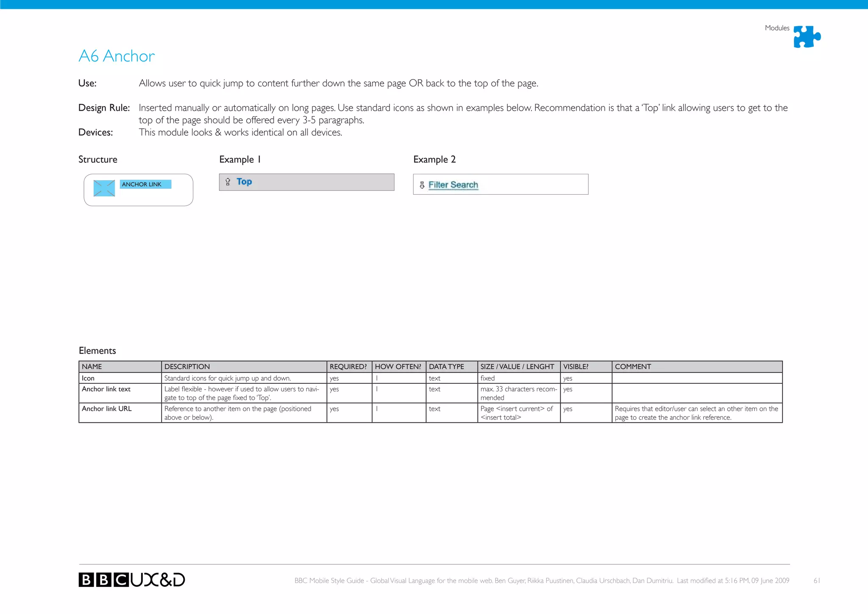Click the Elements section heading
868x614 pixels.
click(97, 351)
